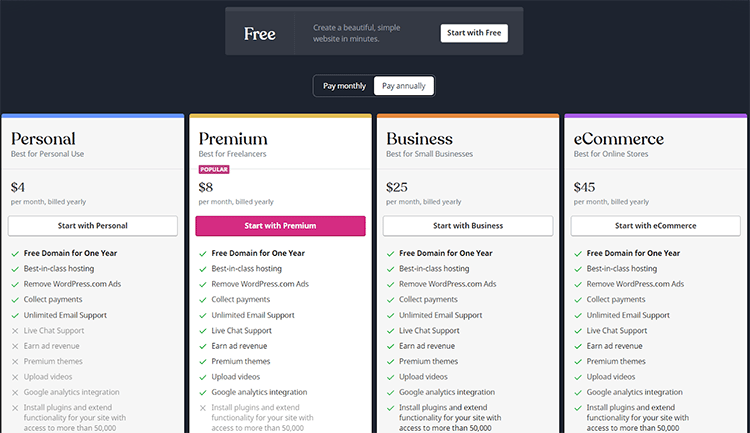Click the Start with Free button

click(474, 33)
